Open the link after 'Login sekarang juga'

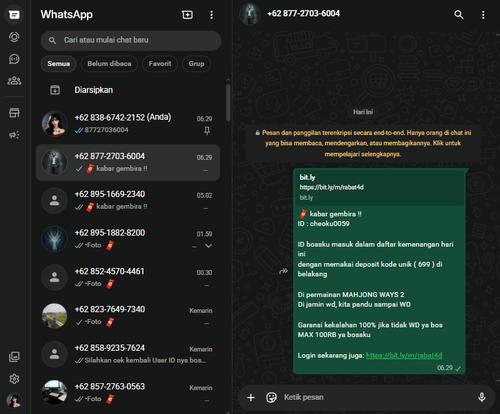pos(404,355)
